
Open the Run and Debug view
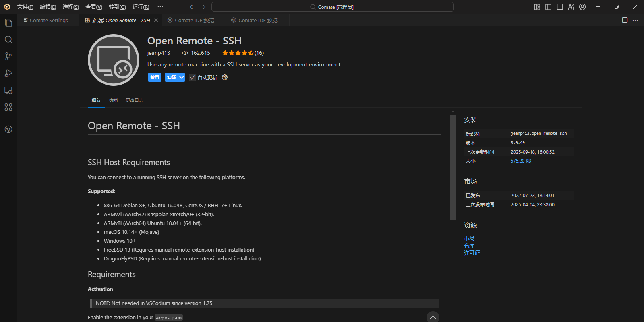pyautogui.click(x=8, y=73)
